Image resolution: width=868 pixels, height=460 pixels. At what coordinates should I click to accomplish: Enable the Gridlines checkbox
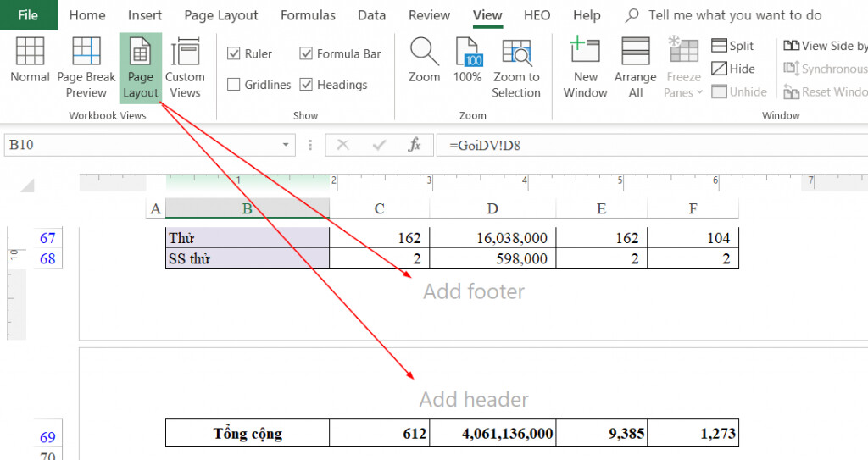pyautogui.click(x=234, y=84)
